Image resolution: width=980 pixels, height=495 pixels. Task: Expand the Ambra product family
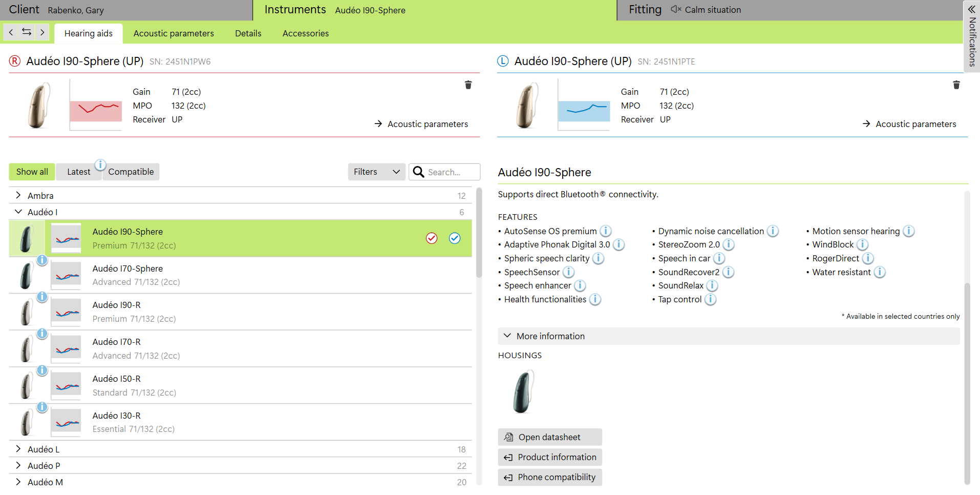(18, 195)
